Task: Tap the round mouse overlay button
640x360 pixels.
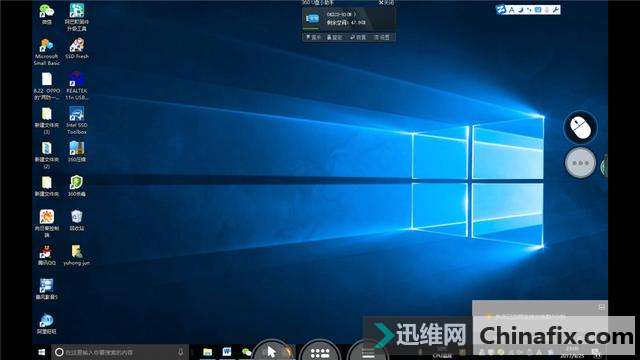Action: coord(580,127)
